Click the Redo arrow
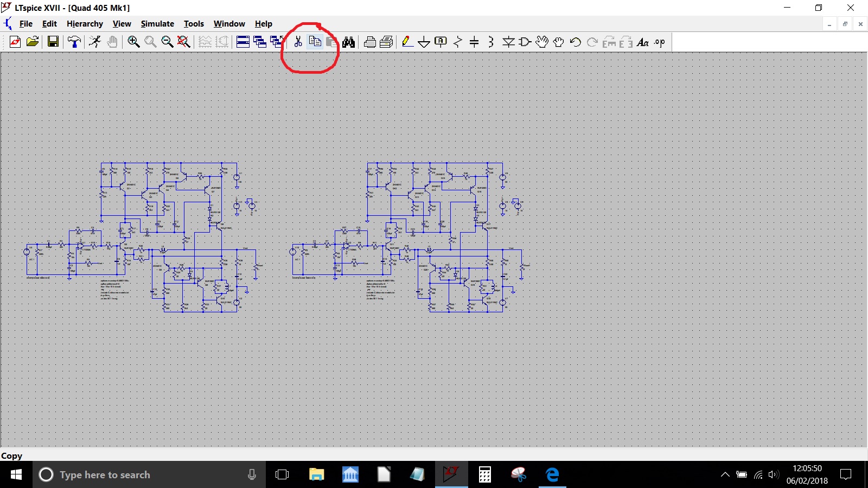Viewport: 868px width, 488px height. pyautogui.click(x=592, y=42)
